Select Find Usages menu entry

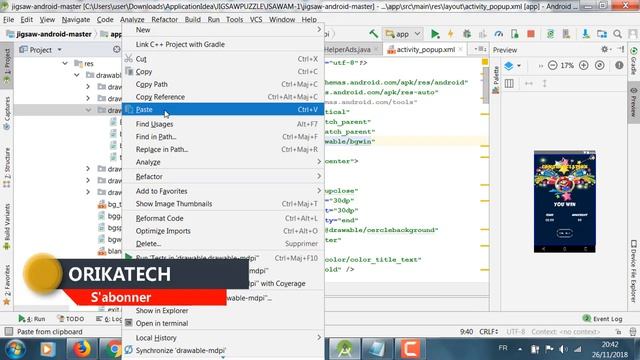pos(223,124)
